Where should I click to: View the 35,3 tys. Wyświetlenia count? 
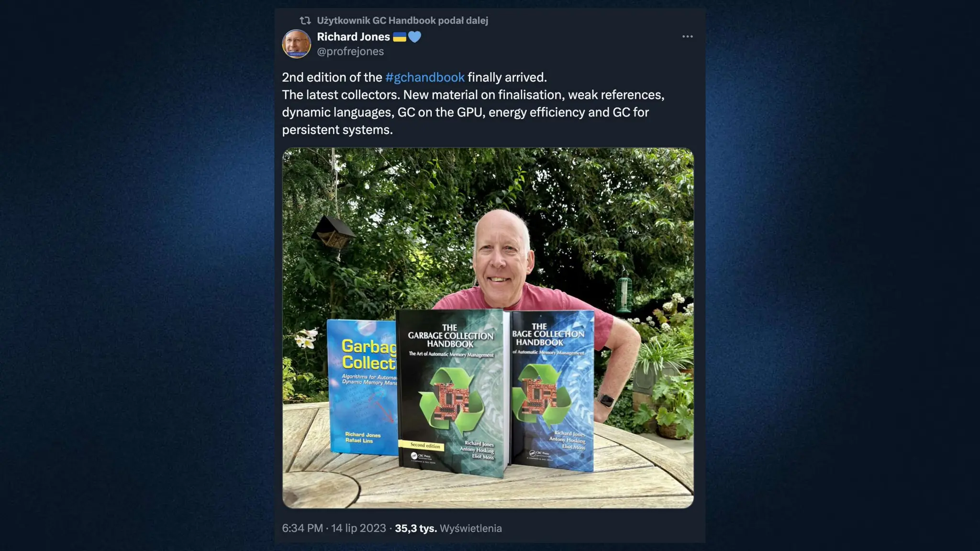coord(448,528)
